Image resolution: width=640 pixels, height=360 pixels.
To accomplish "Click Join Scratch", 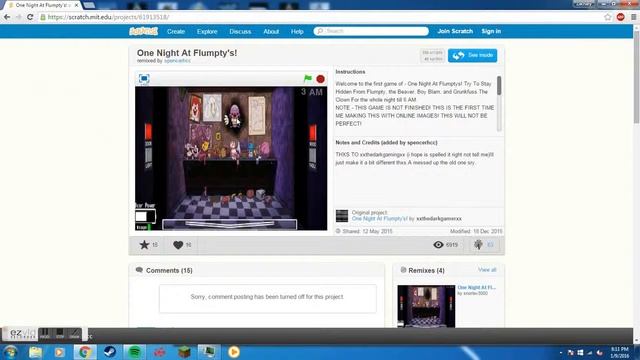I will [455, 31].
